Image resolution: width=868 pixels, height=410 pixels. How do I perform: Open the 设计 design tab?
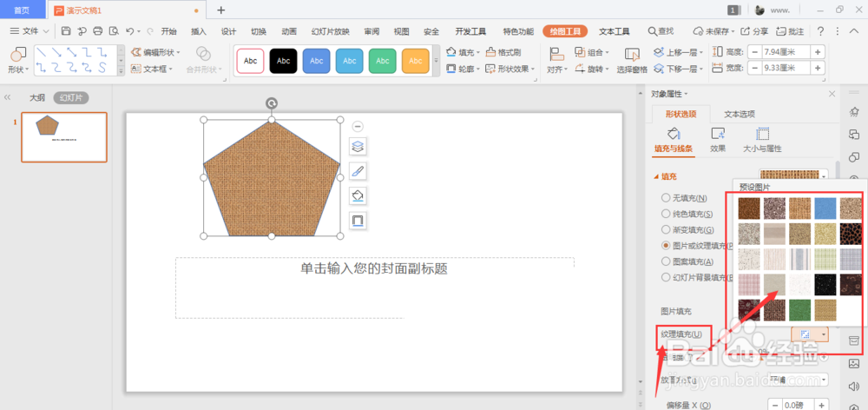[x=228, y=31]
